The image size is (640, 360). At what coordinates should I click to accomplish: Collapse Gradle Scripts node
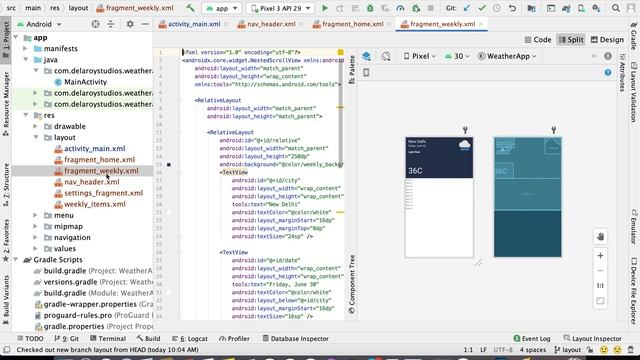tap(16, 260)
